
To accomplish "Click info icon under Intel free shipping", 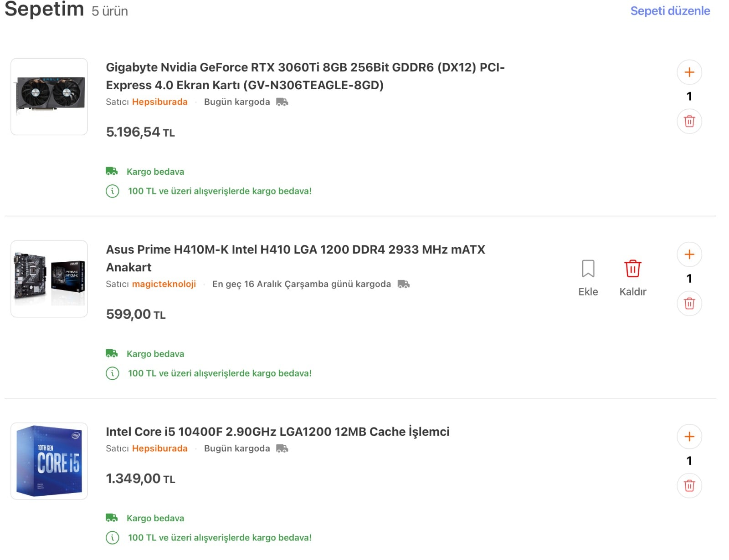I will click(112, 538).
